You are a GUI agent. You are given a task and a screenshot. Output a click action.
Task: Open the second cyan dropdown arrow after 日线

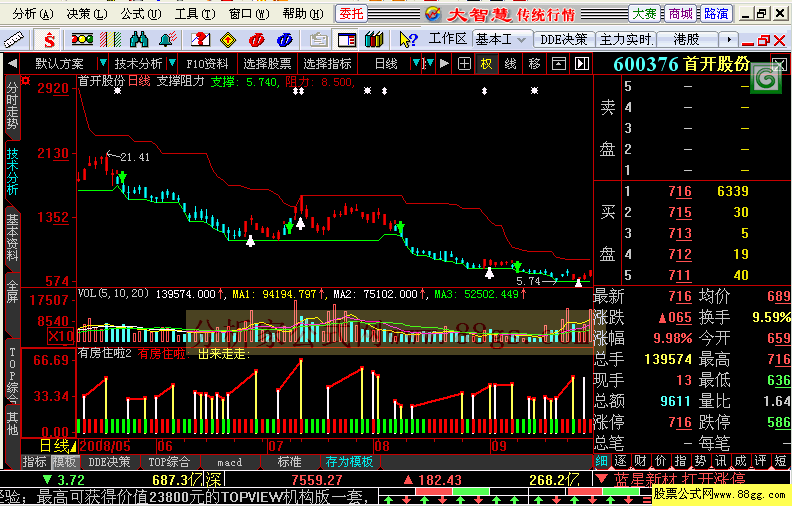click(x=428, y=64)
